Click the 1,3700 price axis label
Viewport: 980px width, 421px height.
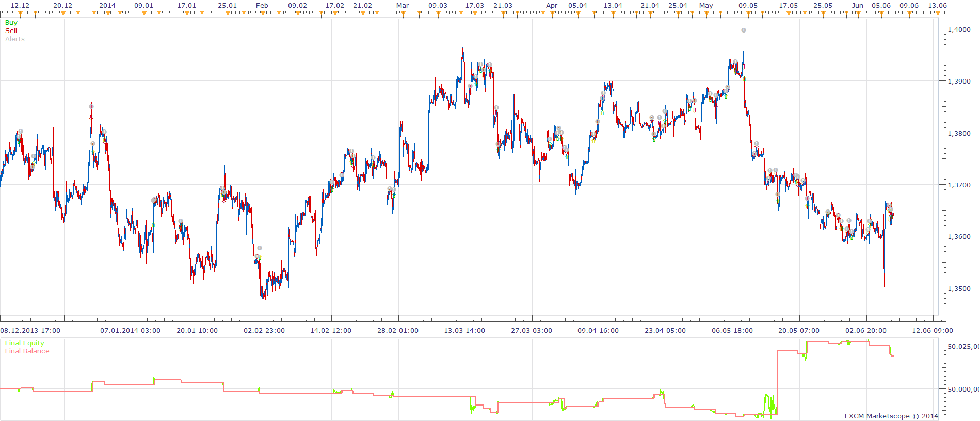[x=959, y=185]
